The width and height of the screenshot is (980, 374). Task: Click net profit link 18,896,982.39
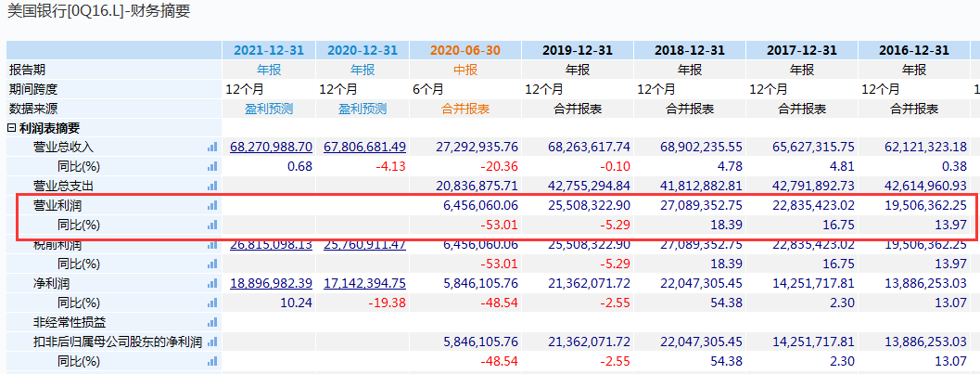click(272, 283)
